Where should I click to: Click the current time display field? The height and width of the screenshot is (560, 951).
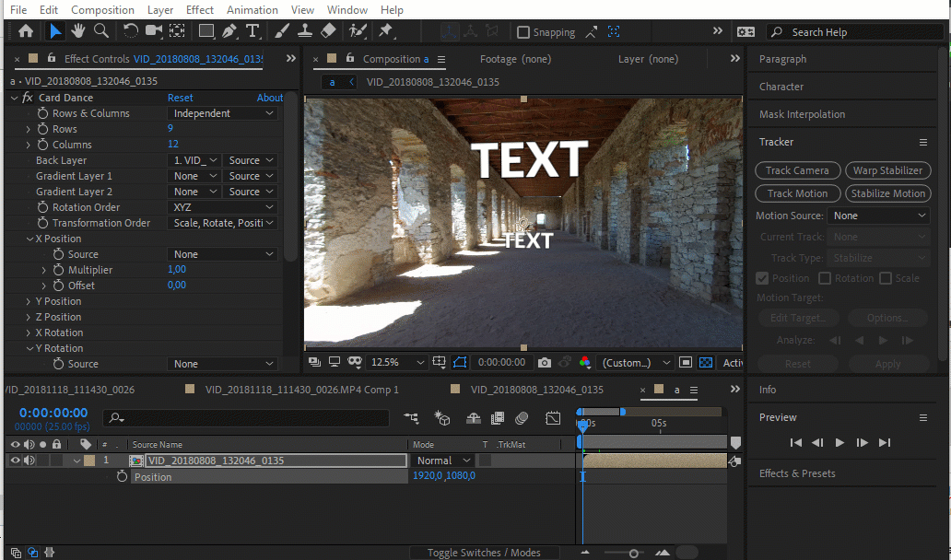click(51, 414)
